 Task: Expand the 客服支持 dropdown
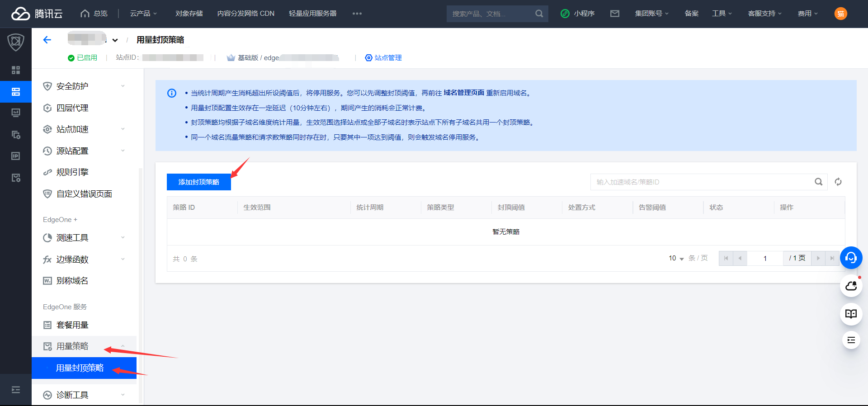[764, 14]
